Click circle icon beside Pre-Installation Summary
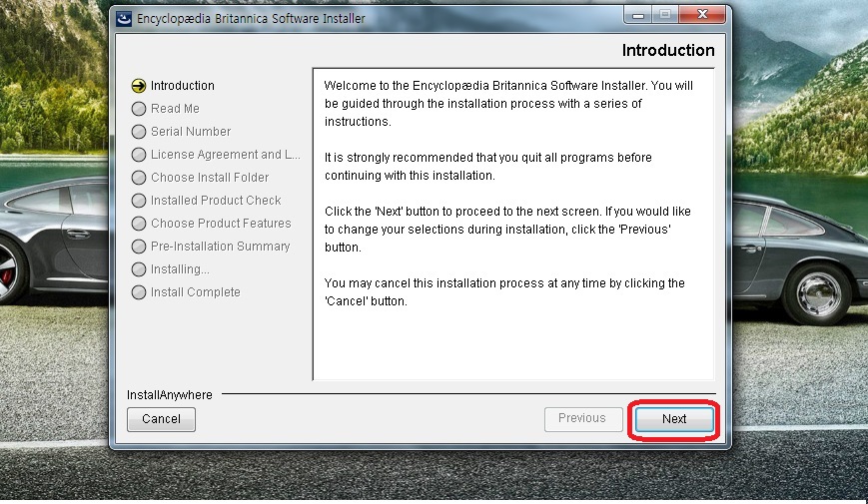Image resolution: width=868 pixels, height=504 pixels. 139,247
